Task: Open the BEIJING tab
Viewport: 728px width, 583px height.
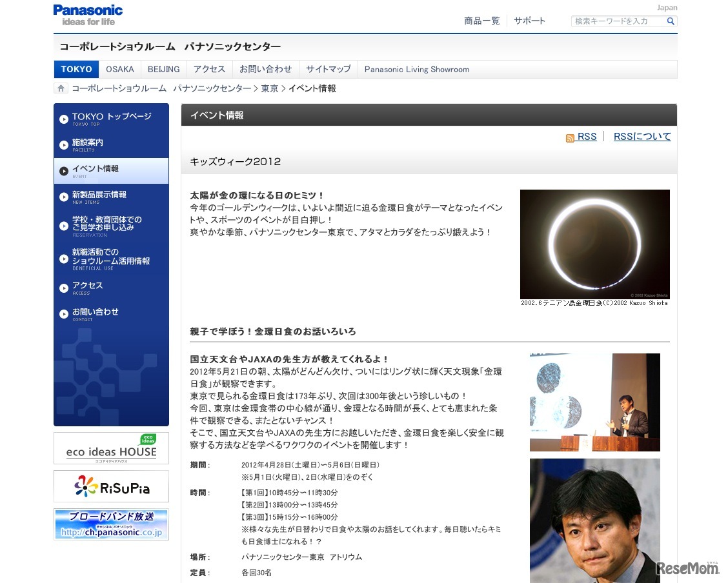Action: [x=163, y=70]
